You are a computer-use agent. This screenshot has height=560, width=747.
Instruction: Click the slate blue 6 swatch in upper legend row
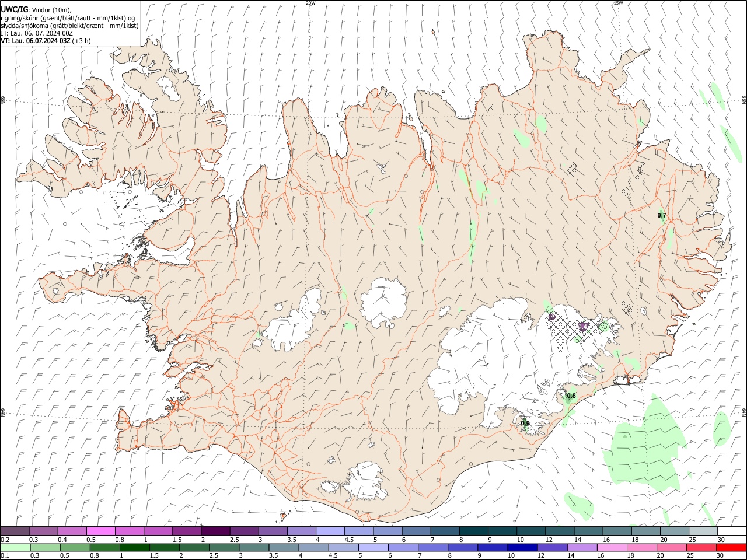coord(416,531)
